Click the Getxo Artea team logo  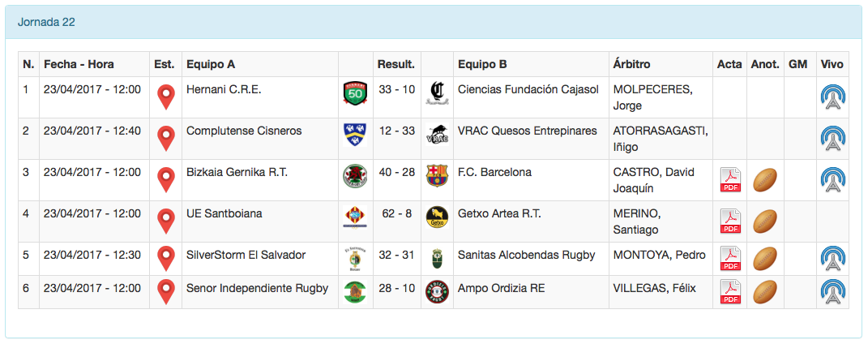(x=437, y=217)
